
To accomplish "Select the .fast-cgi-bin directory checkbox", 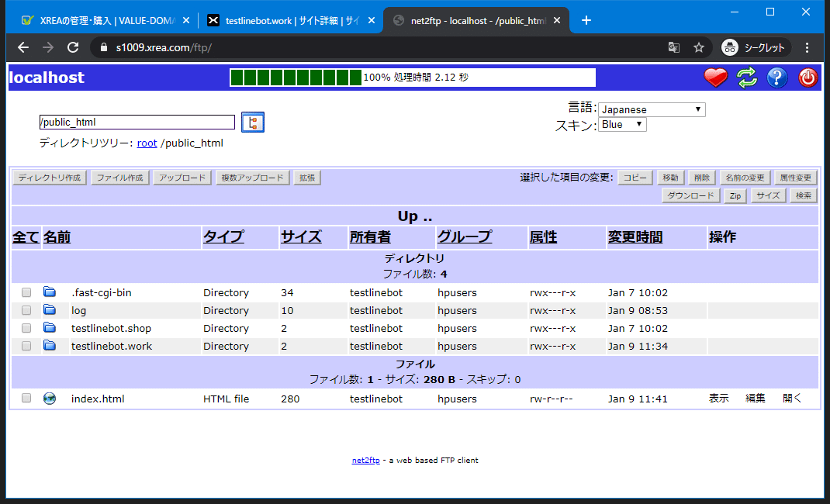I will [26, 292].
